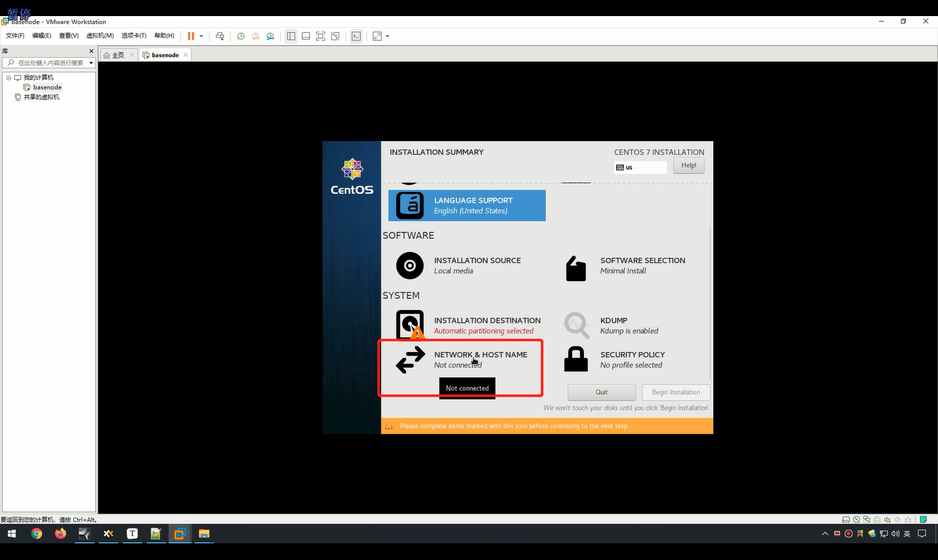The height and width of the screenshot is (560, 938).
Task: Open the stretch display dropdown arrow
Action: (388, 37)
